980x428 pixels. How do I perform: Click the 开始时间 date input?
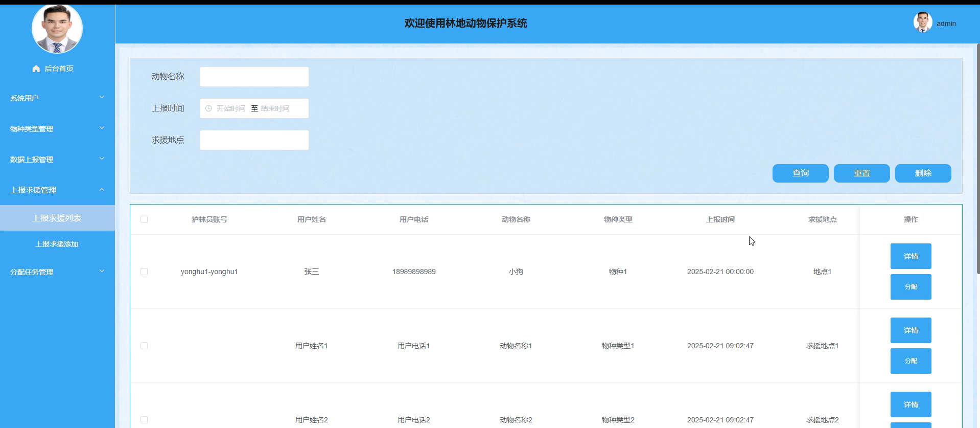(231, 108)
